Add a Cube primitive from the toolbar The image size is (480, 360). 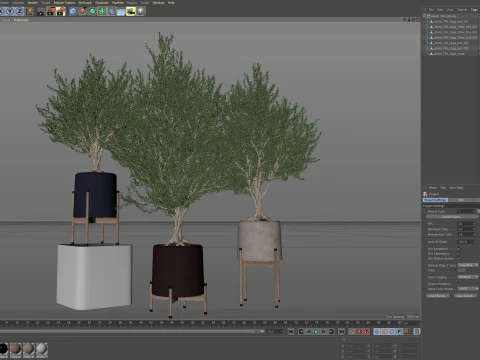tap(73, 11)
